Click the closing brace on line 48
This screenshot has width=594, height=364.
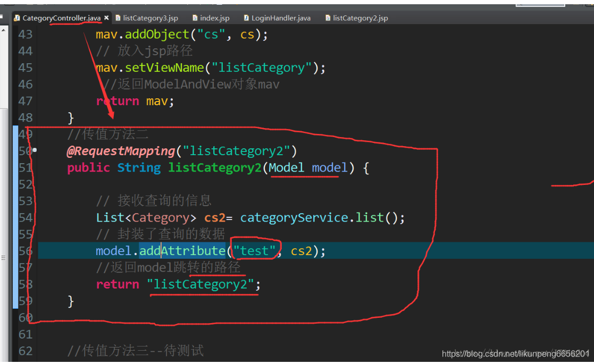coord(71,118)
